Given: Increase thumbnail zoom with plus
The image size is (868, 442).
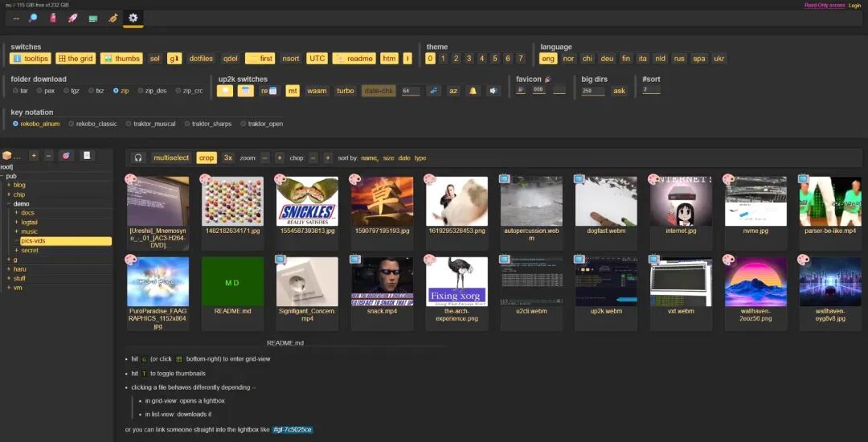Looking at the screenshot, I should point(280,158).
